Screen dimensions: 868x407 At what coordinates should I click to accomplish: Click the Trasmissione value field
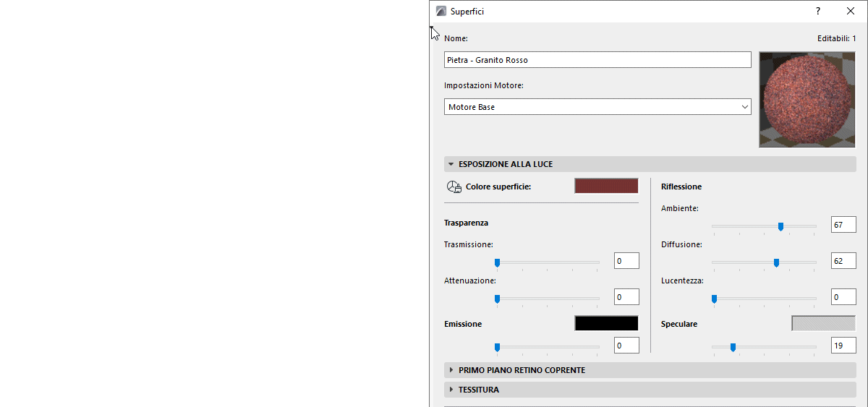626,260
